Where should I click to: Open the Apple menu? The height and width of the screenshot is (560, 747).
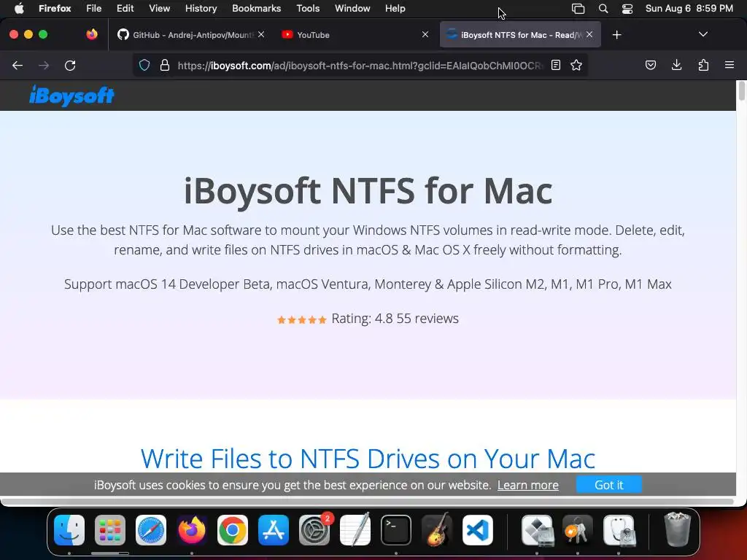pos(18,8)
